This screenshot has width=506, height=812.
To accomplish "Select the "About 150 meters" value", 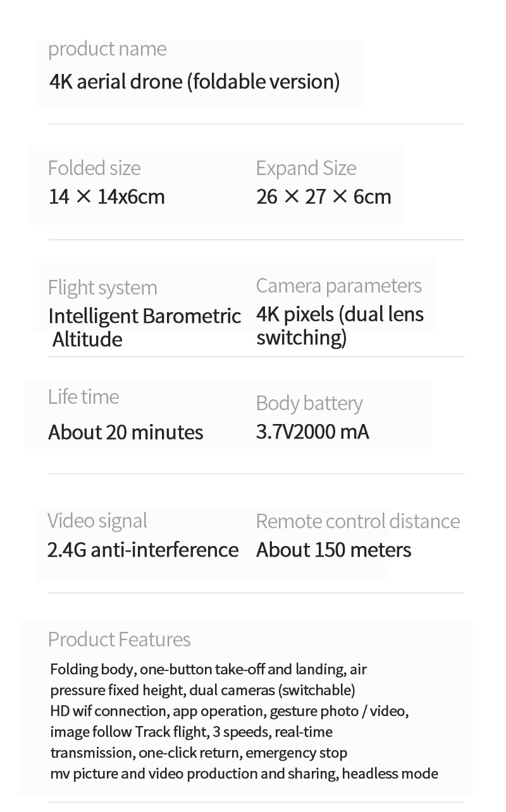I will [x=333, y=550].
